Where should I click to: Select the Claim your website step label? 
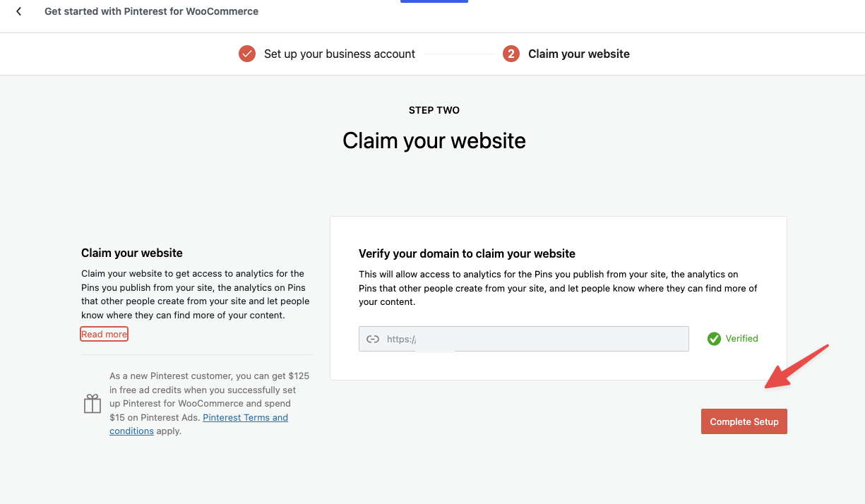pos(579,53)
